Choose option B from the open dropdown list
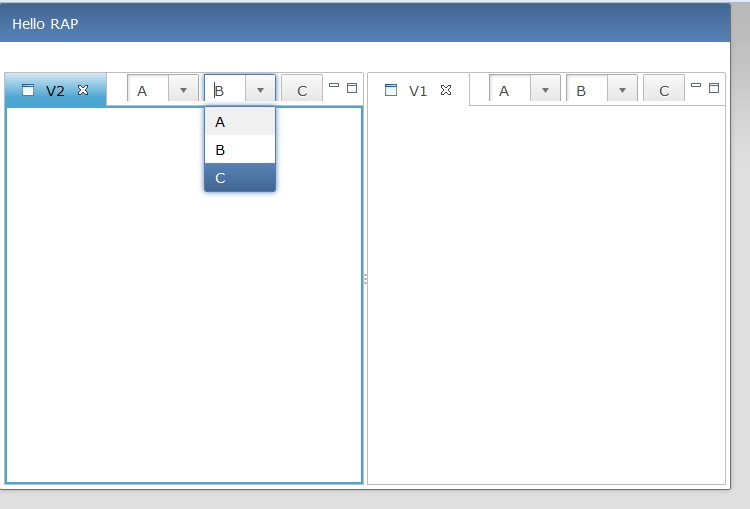750x509 pixels. (240, 149)
